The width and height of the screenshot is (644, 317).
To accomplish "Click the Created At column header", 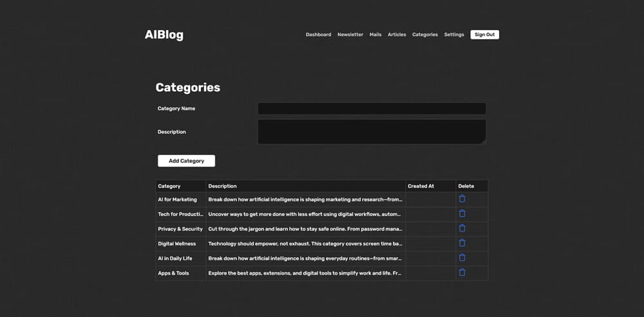I will click(421, 186).
